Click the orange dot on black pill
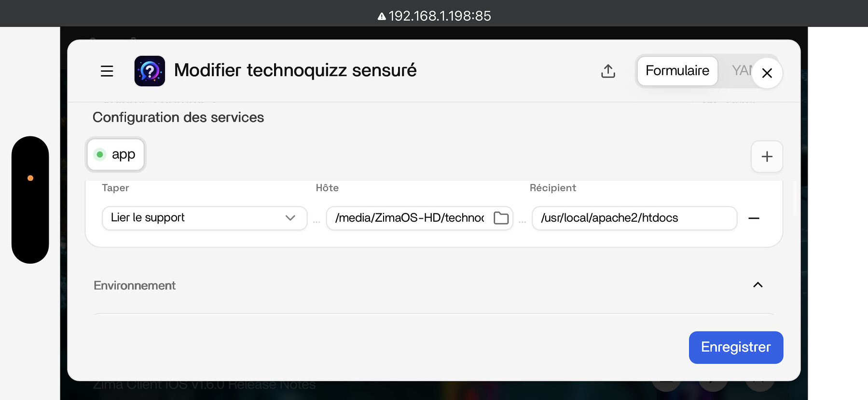 (x=30, y=178)
